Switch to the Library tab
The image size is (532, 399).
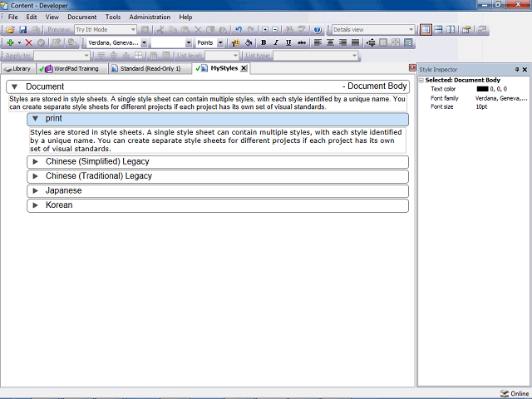tap(18, 68)
